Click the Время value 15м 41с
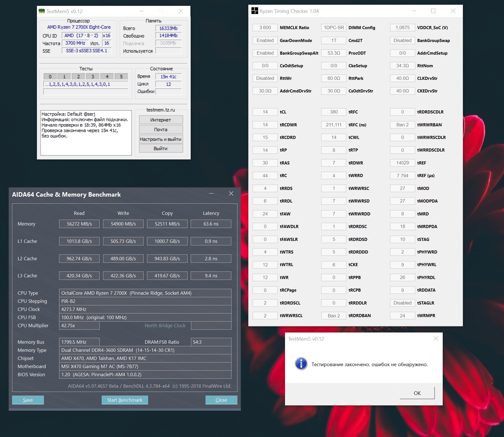This screenshot has width=504, height=437. click(168, 76)
